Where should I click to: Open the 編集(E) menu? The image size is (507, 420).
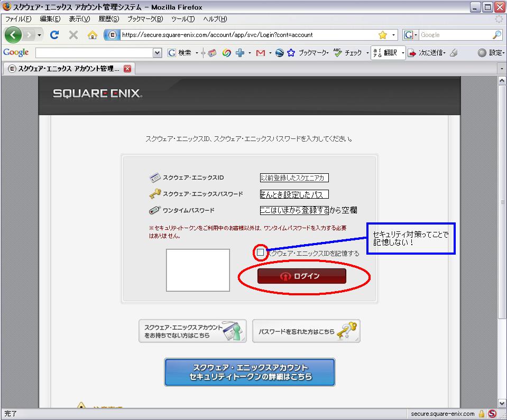(50, 18)
